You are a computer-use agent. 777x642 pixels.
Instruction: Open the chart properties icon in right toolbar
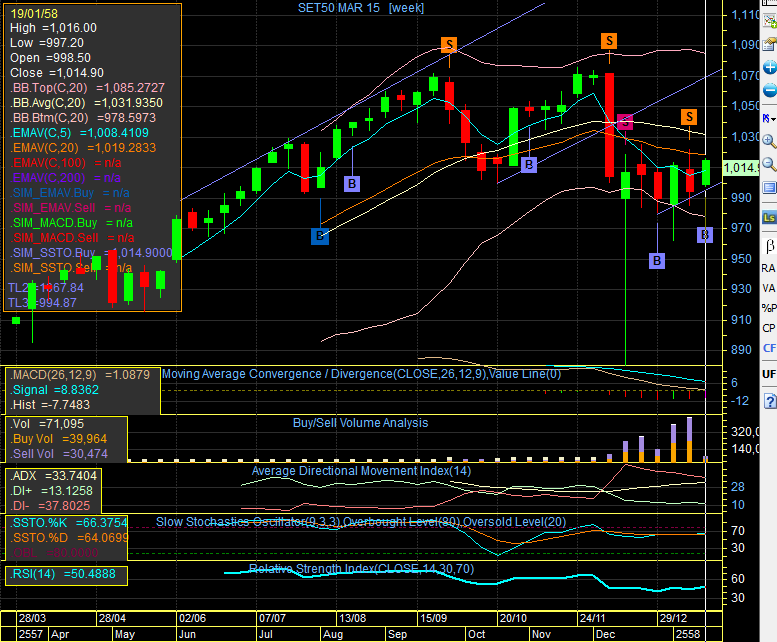[x=770, y=44]
